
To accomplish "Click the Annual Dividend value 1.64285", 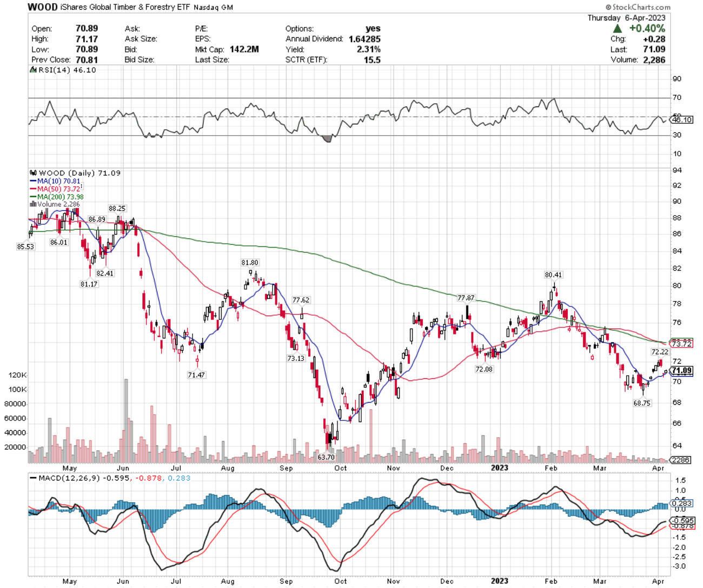I will click(364, 39).
